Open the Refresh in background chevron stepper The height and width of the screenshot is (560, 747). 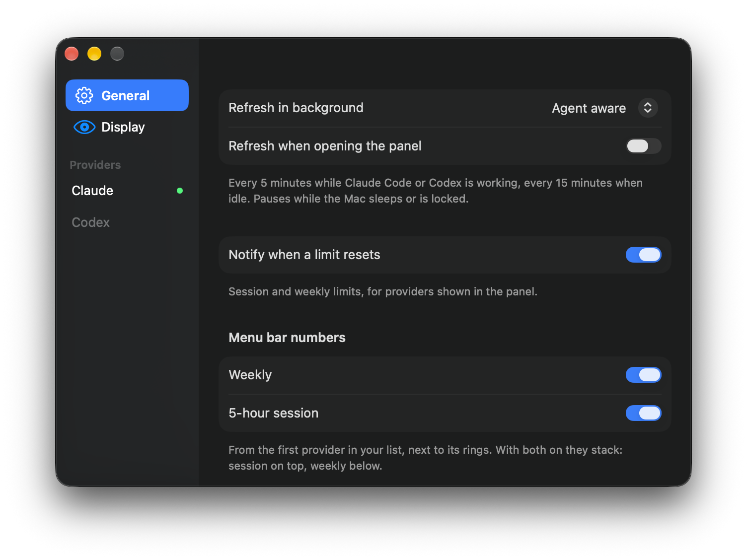pos(648,108)
